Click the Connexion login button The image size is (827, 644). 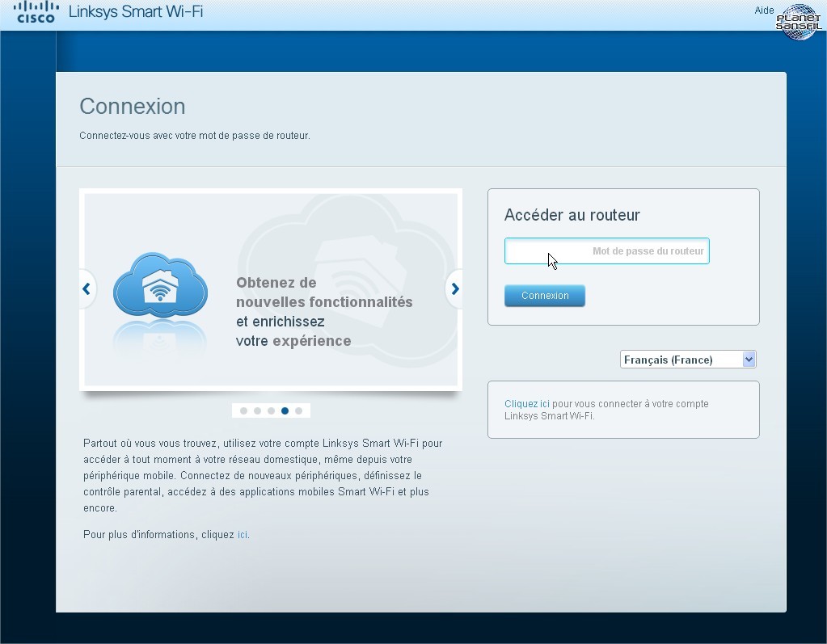[x=545, y=296]
